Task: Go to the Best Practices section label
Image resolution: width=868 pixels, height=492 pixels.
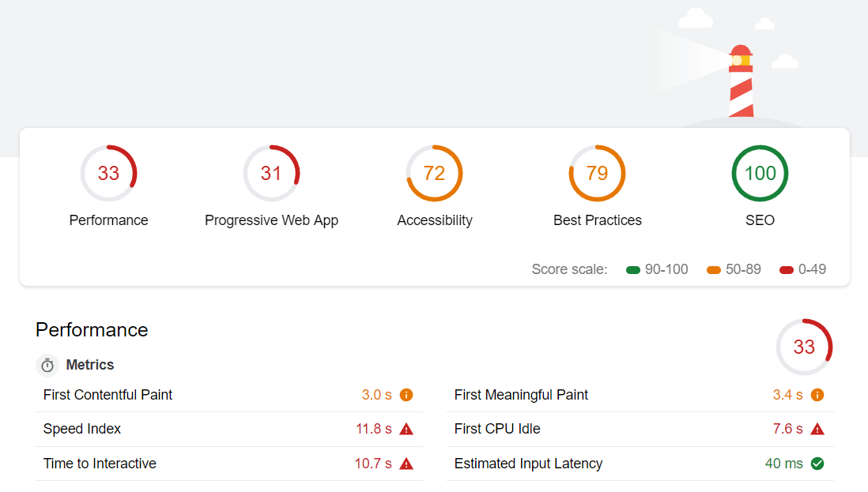Action: point(597,220)
